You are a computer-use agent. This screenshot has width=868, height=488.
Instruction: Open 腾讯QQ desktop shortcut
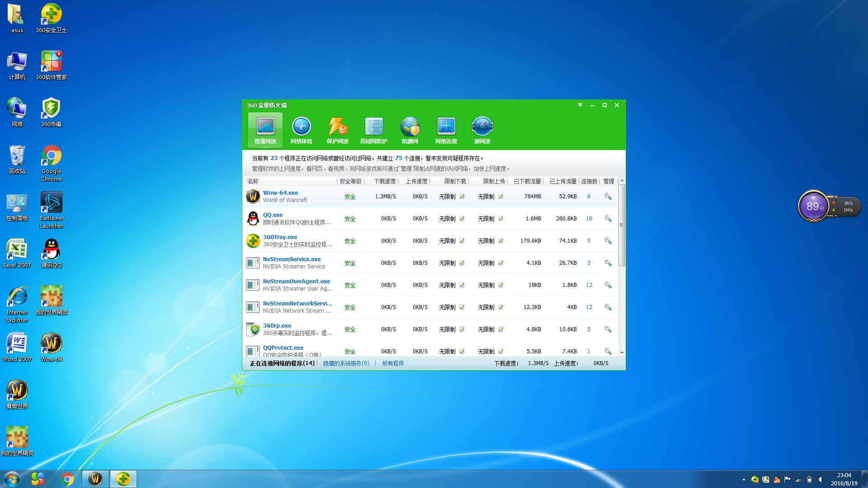click(x=52, y=253)
